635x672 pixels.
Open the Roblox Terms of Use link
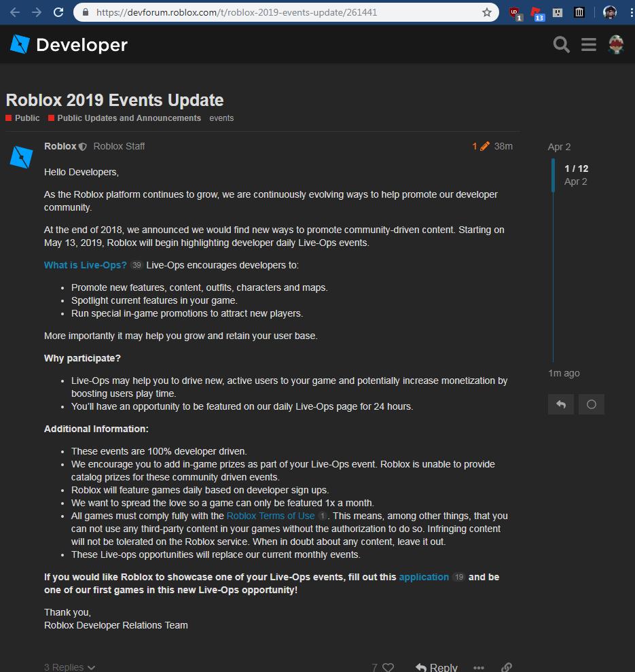pyautogui.click(x=270, y=516)
